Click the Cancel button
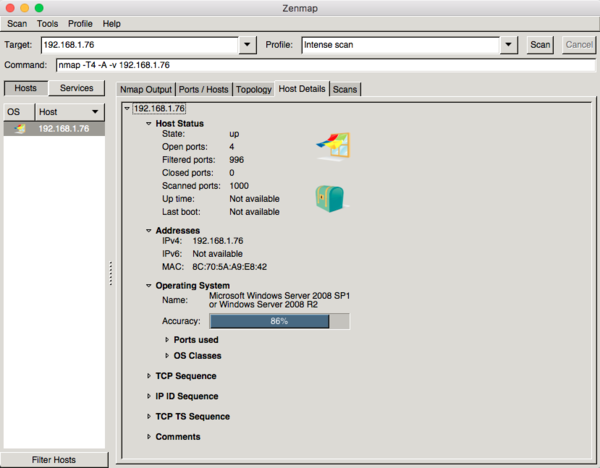The image size is (600, 468). click(x=579, y=45)
